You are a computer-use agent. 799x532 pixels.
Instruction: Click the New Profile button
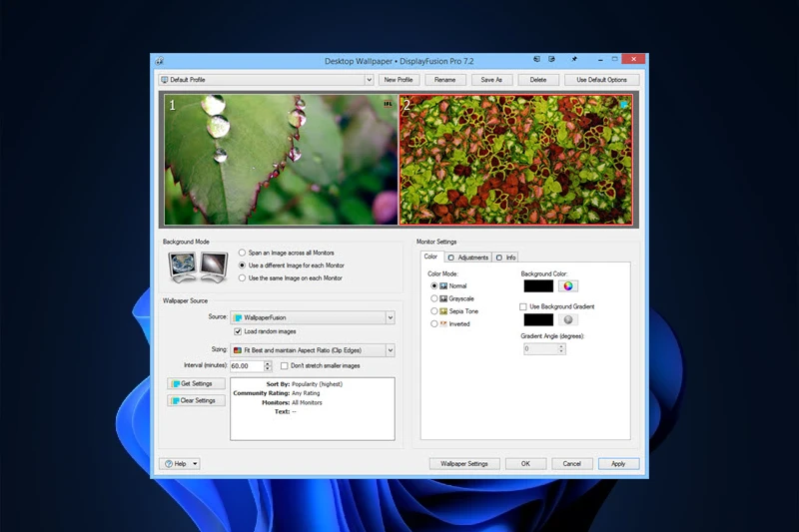coord(399,80)
